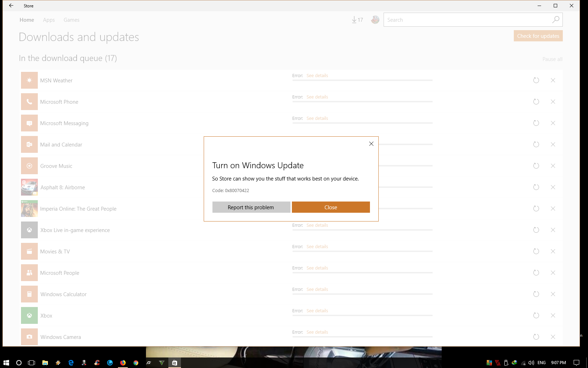Cancel MSN Weather download
The height and width of the screenshot is (368, 588).
(x=553, y=80)
